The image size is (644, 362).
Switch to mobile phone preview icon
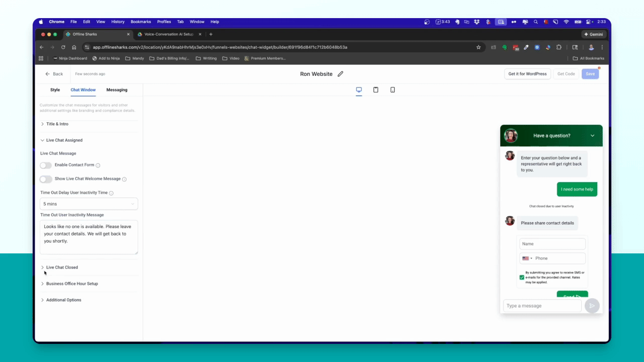coord(393,89)
